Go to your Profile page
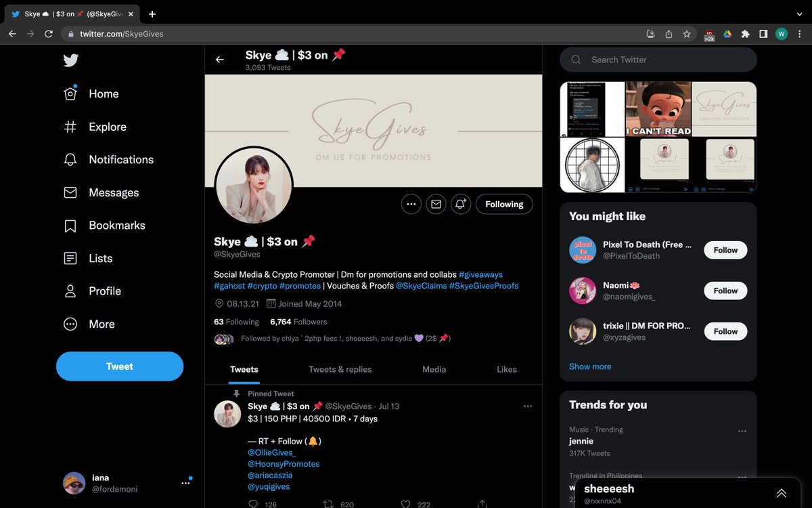This screenshot has height=508, width=812. 93,291
